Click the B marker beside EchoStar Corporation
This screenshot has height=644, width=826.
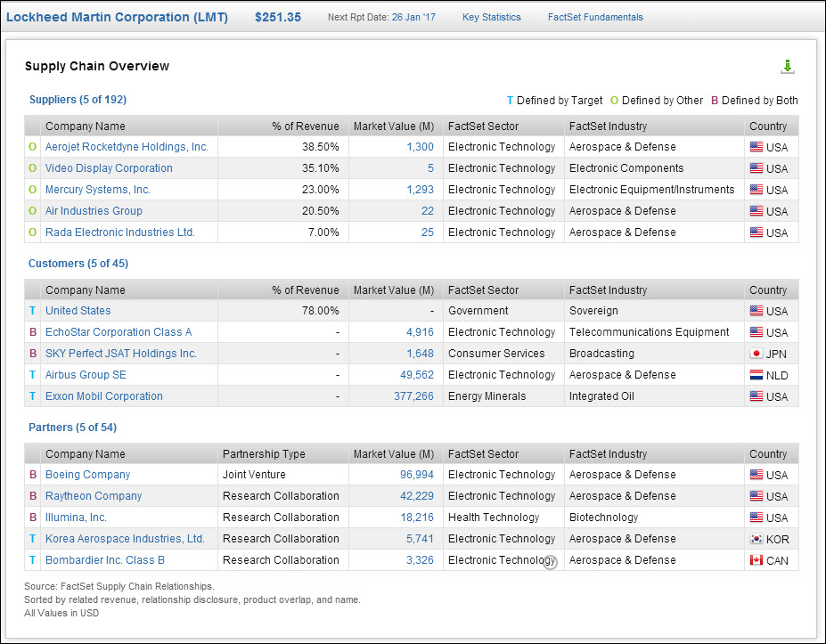pos(33,332)
